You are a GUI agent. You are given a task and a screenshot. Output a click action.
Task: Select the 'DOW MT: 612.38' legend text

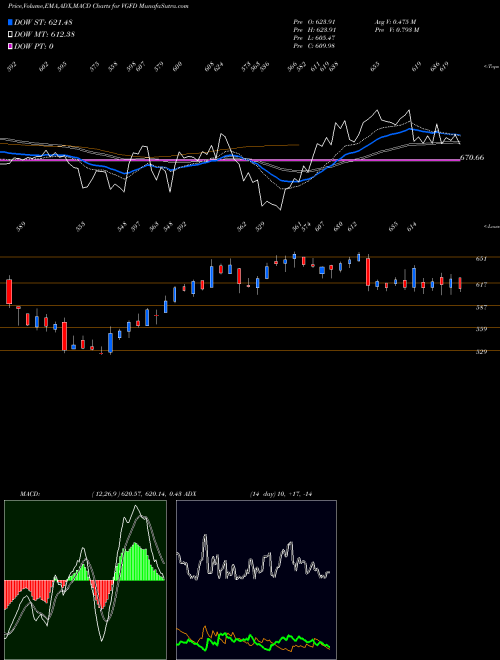coord(44,35)
